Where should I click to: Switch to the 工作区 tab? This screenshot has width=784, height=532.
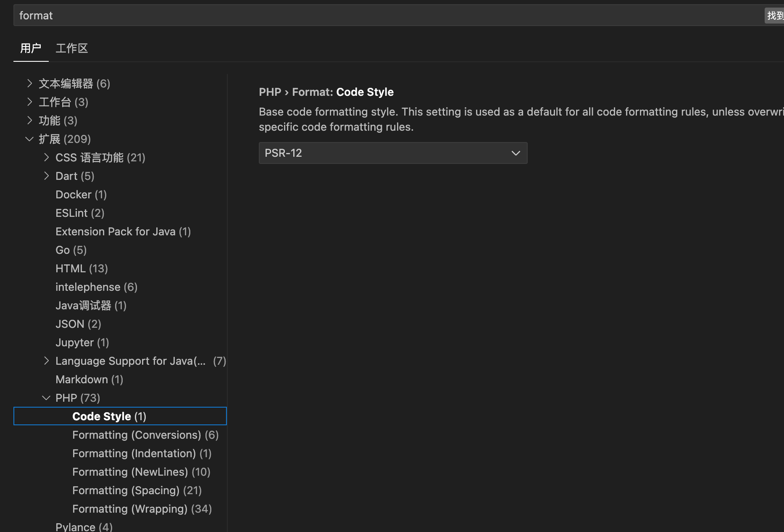click(72, 49)
